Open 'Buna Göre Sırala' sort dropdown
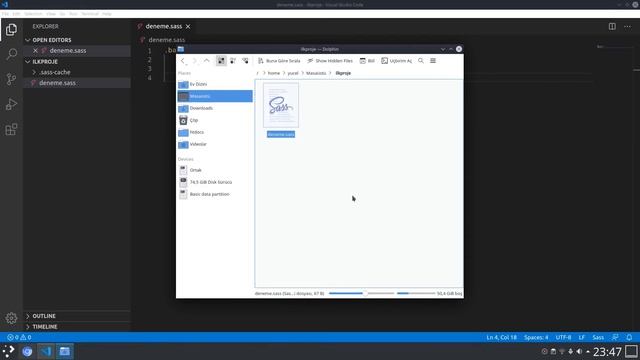This screenshot has height=360, width=640. pos(279,61)
